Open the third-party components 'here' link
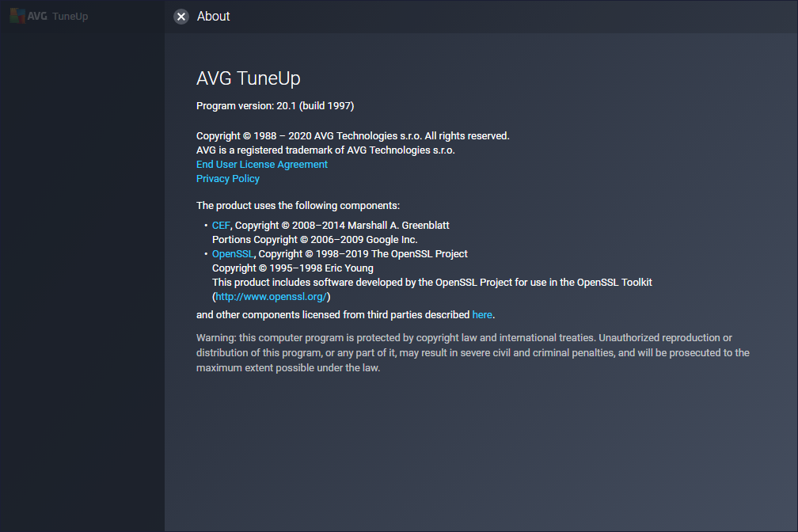This screenshot has width=798, height=532. coord(482,314)
